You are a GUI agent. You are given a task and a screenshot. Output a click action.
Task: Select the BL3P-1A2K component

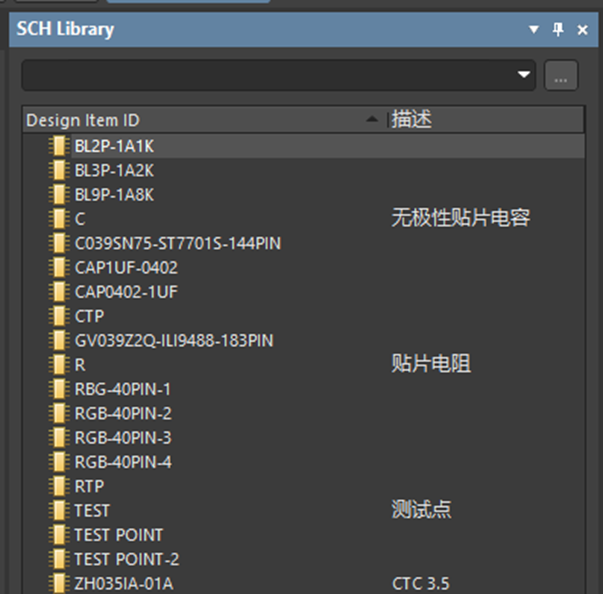click(x=114, y=170)
